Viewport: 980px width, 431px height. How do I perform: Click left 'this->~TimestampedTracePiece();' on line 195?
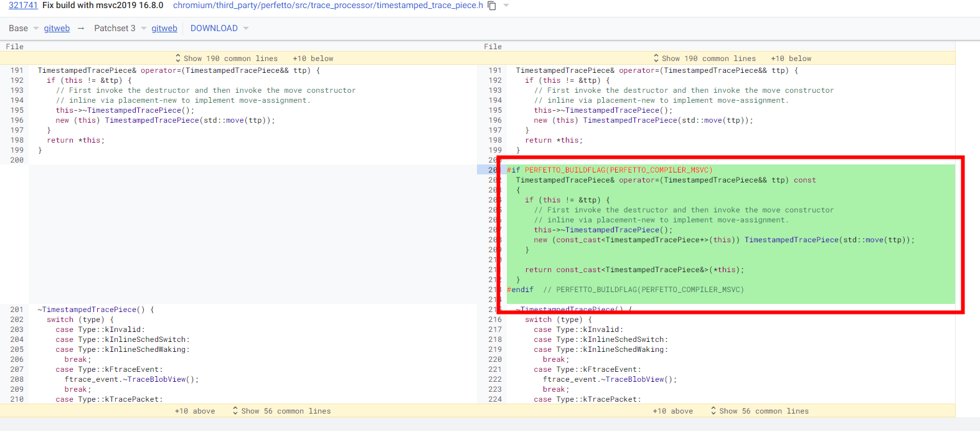125,110
